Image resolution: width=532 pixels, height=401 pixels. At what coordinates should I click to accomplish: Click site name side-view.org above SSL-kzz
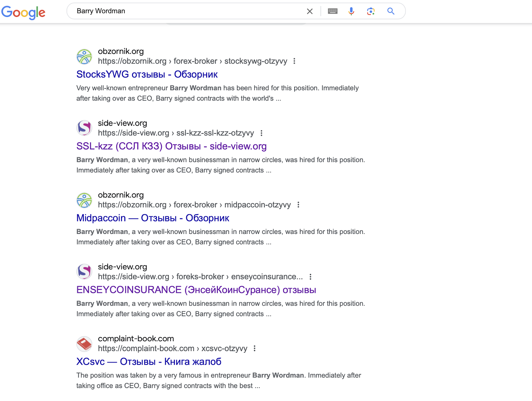coord(122,123)
